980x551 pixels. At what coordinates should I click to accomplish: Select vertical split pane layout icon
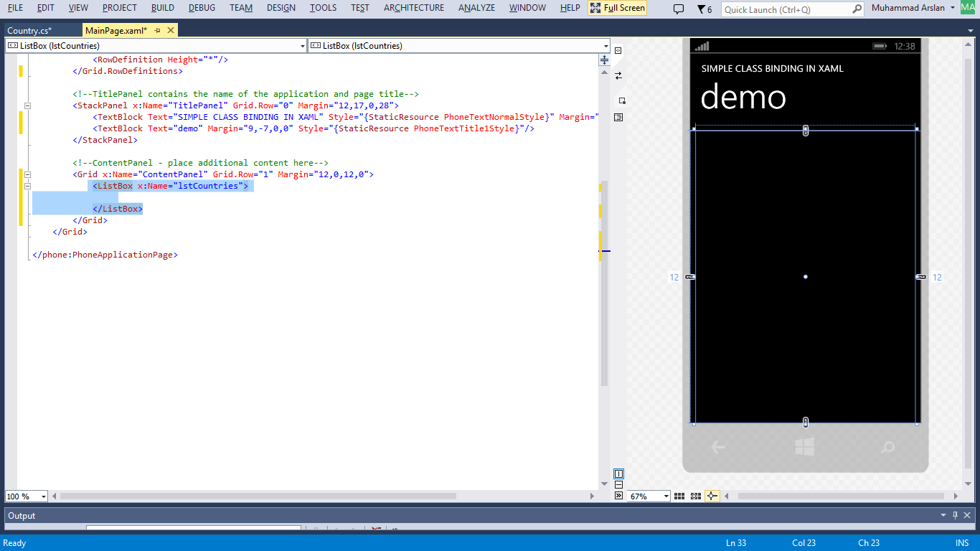618,474
